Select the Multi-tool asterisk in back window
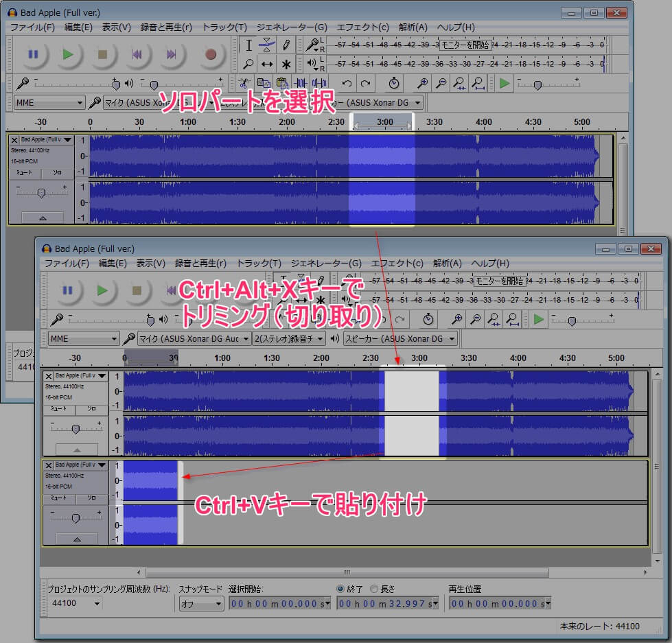 point(286,65)
